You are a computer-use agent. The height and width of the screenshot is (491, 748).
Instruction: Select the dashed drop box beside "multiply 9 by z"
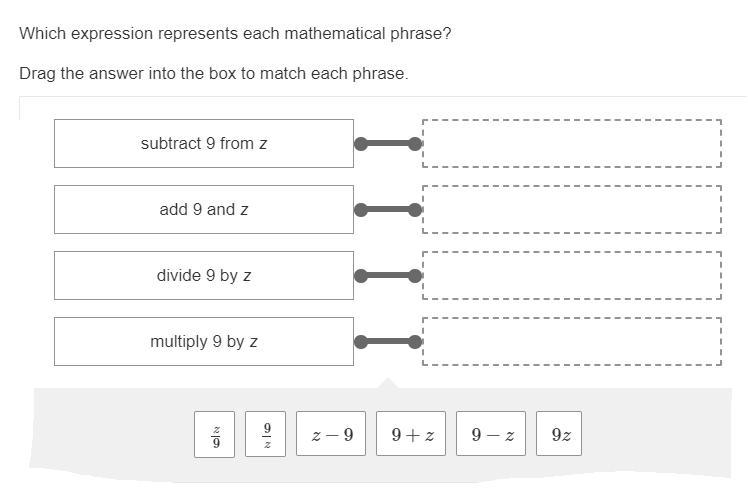572,341
